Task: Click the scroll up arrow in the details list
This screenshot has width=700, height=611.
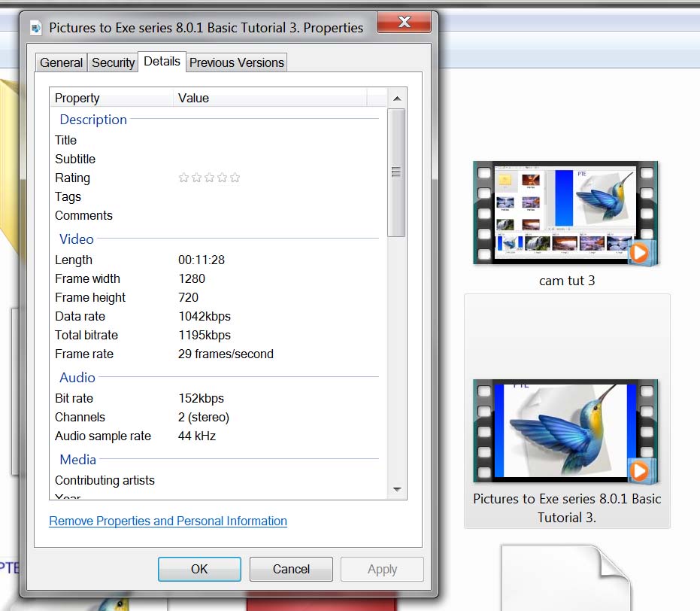Action: (x=397, y=99)
